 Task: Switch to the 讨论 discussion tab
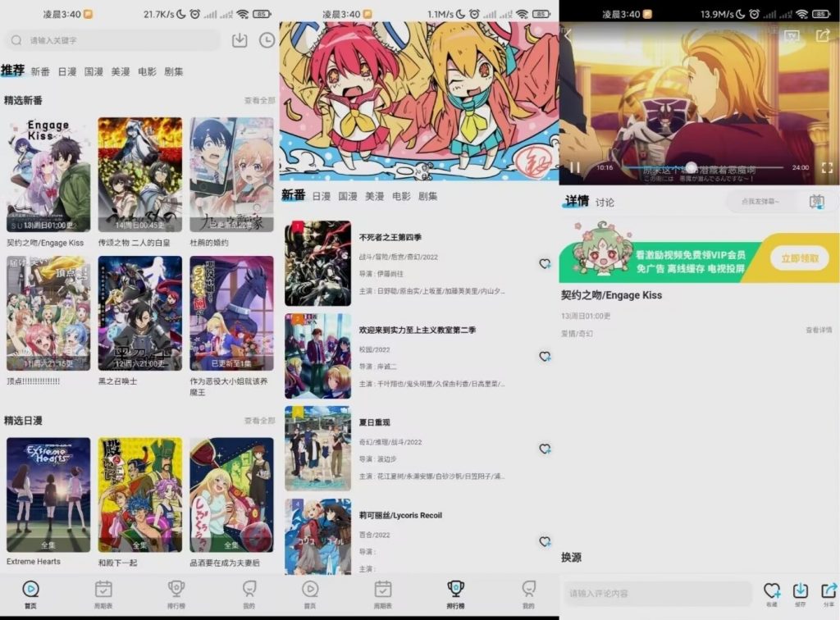pos(605,201)
